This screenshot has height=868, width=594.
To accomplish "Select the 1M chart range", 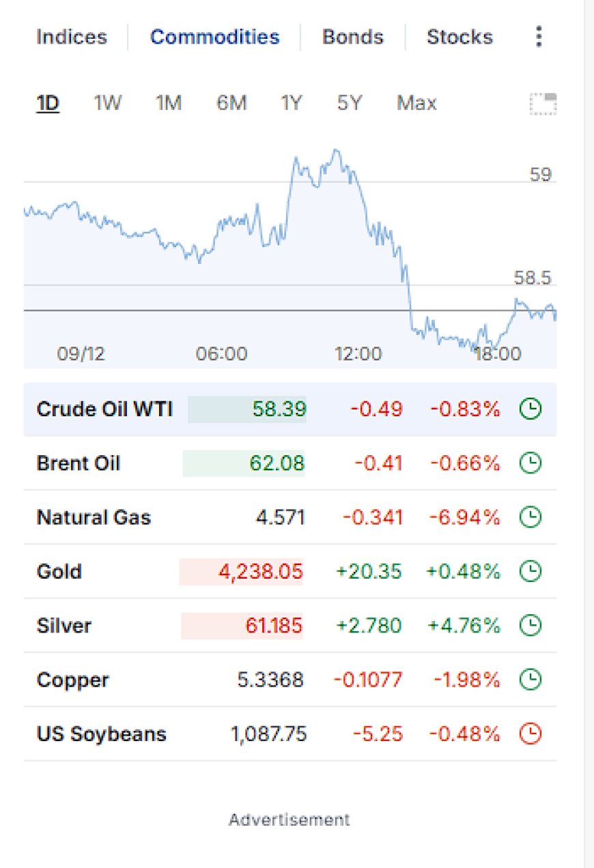I will 169,104.
